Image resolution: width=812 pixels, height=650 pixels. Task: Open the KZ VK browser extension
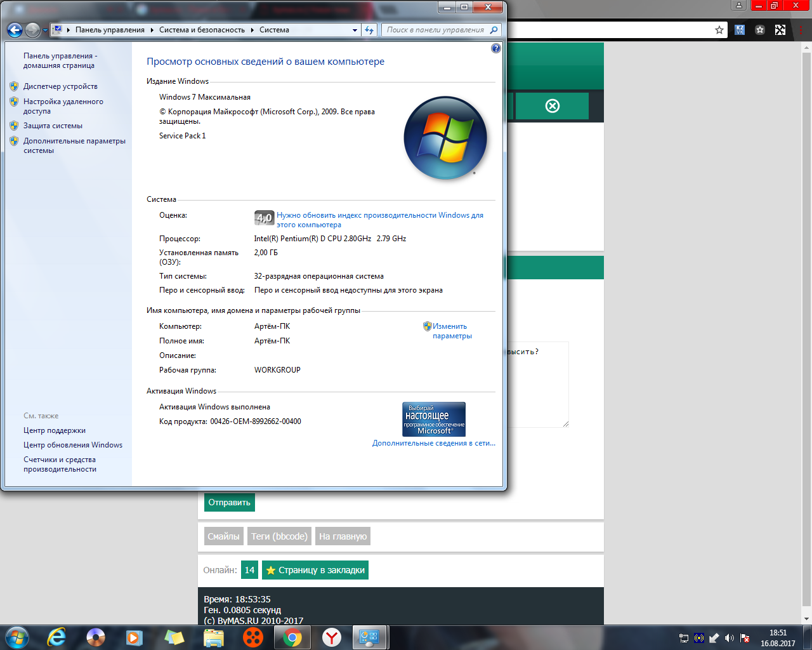pos(740,30)
